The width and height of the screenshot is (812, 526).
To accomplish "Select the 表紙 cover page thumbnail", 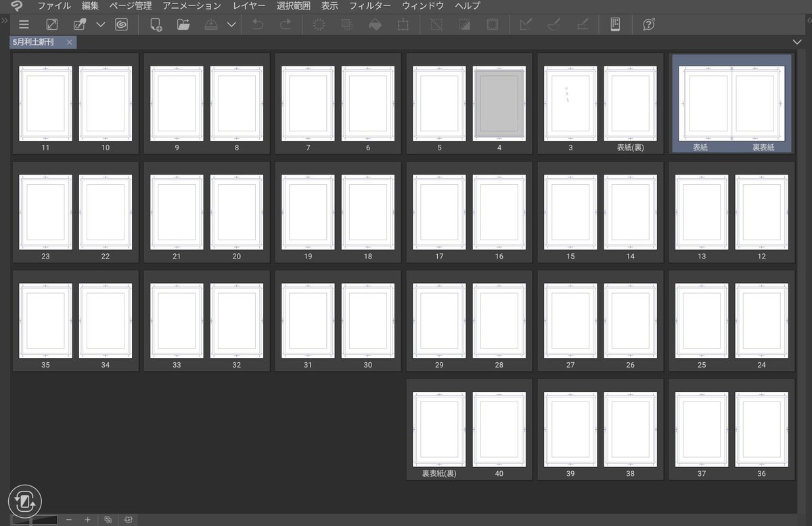I will tap(704, 104).
